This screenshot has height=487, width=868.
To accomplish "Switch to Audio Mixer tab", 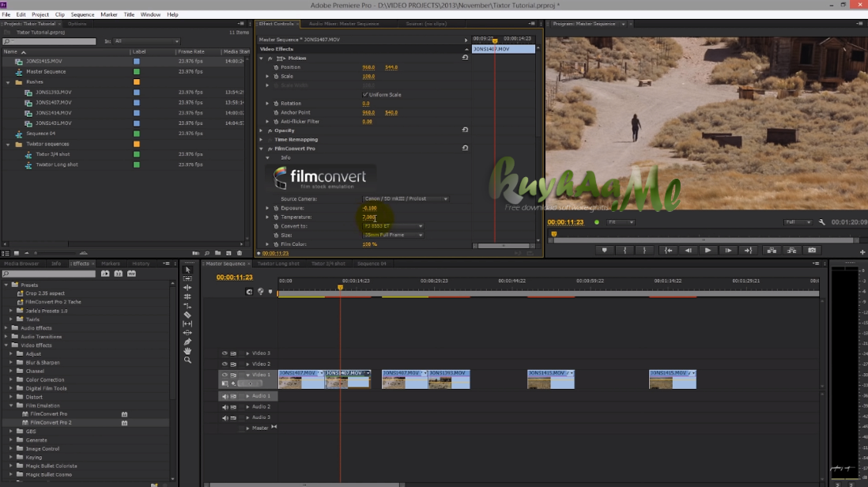I will [x=344, y=24].
